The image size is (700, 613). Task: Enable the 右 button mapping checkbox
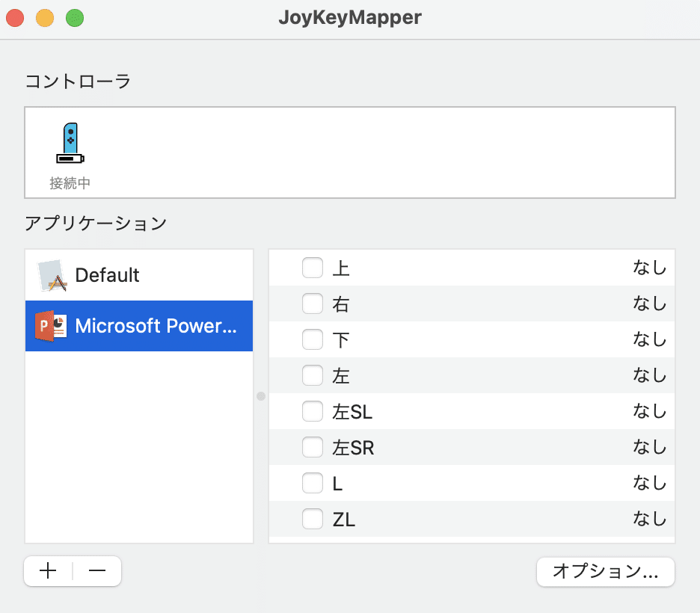pyautogui.click(x=313, y=304)
